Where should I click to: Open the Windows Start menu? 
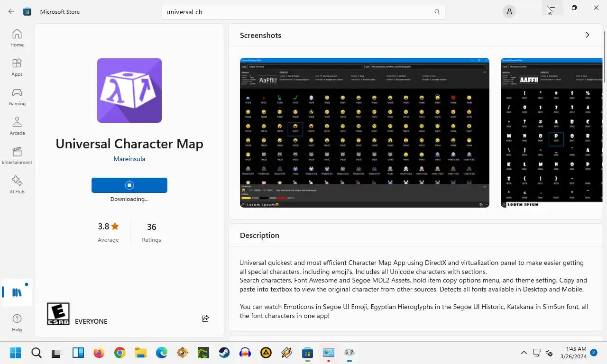click(16, 353)
